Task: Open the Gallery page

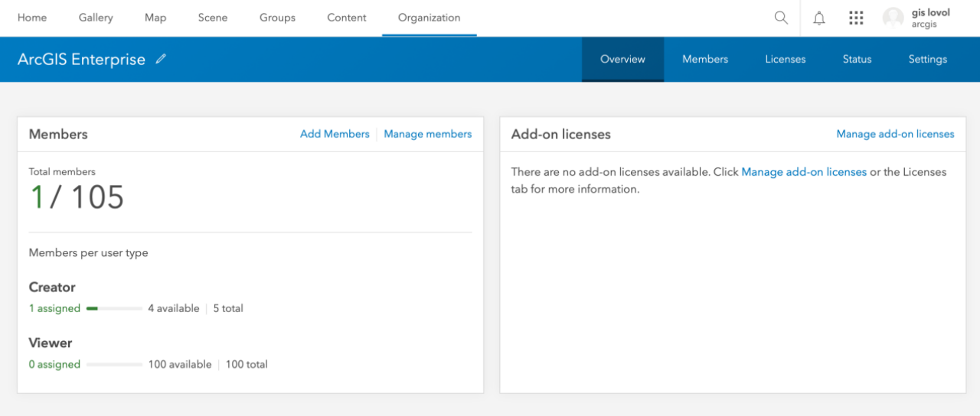Action: pos(96,18)
